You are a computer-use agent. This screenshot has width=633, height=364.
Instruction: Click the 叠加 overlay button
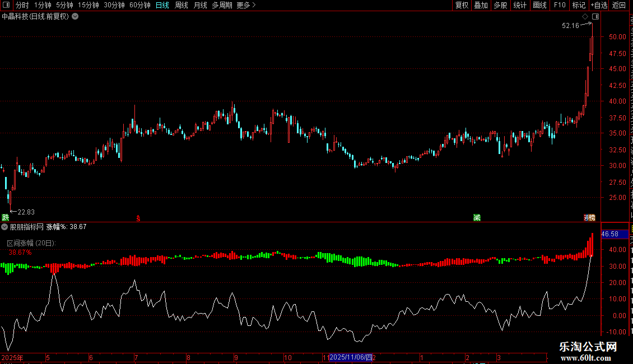click(x=481, y=5)
